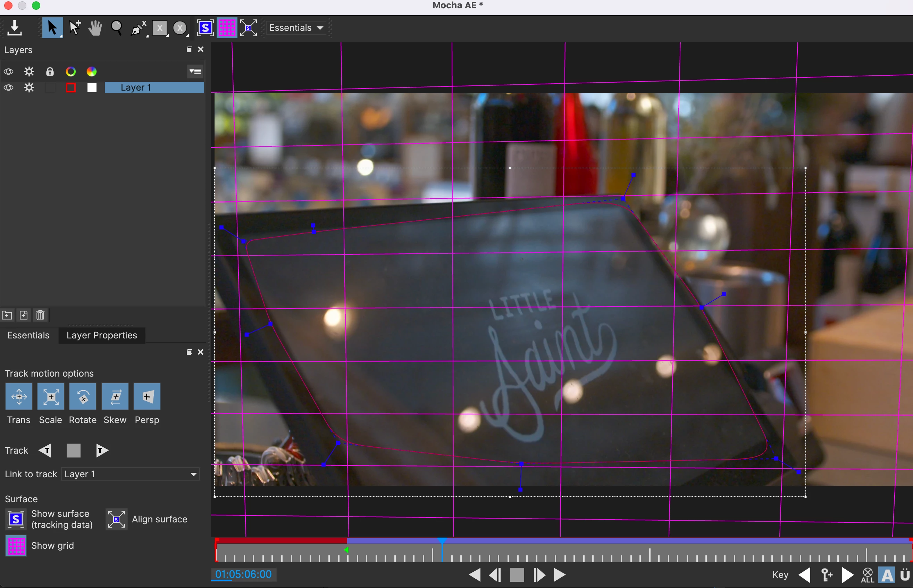
Task: Toggle Skew track motion option
Action: (x=115, y=397)
